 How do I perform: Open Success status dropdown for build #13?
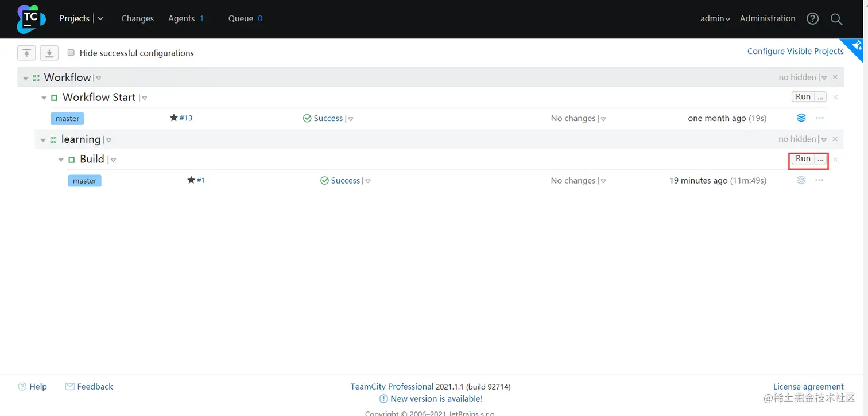(x=351, y=119)
